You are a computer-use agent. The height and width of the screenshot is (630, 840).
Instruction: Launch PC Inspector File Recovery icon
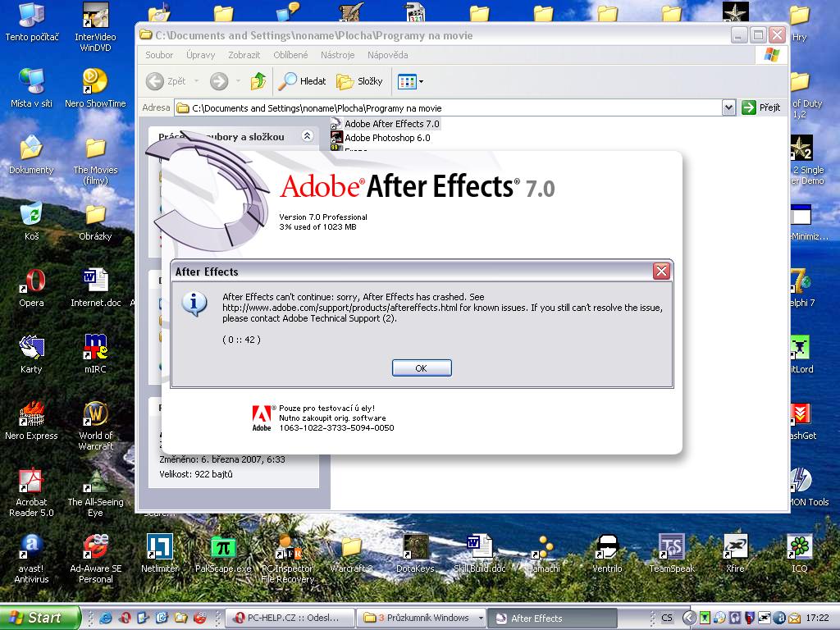click(x=288, y=559)
